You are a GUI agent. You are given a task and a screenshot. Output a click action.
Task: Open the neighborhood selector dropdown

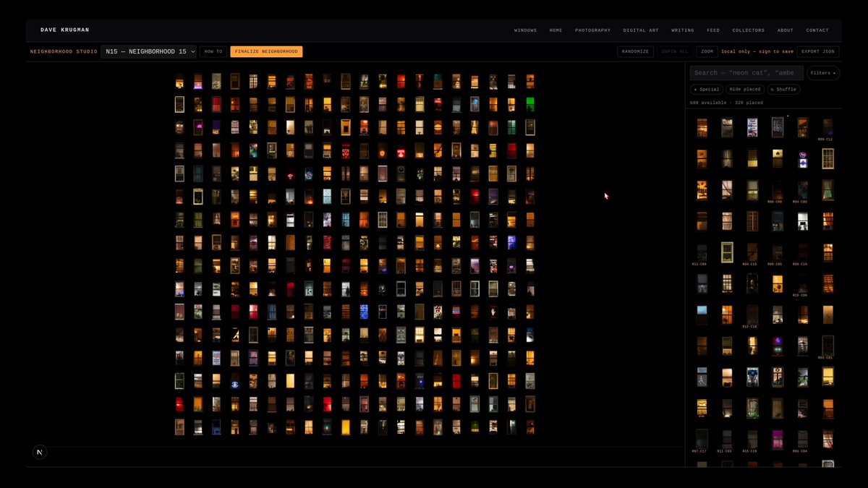tap(149, 51)
